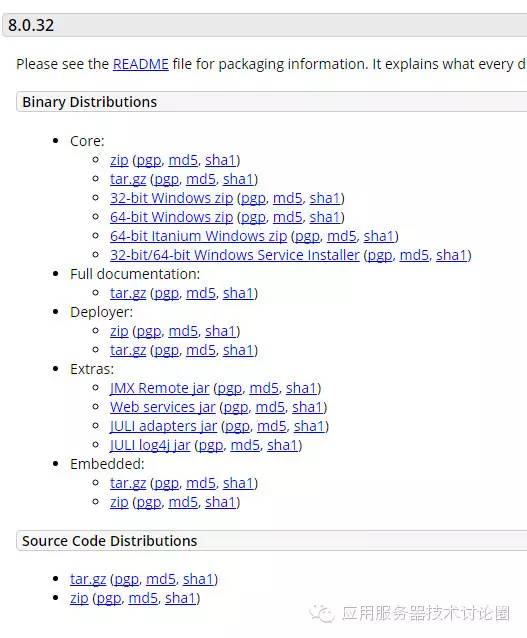The height and width of the screenshot is (638, 527).
Task: Open sha1 for source code zip
Action: [181, 598]
